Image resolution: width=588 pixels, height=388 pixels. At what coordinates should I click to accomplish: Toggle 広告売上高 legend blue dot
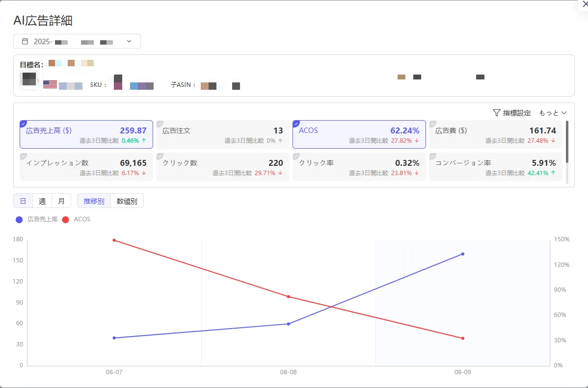tap(19, 220)
